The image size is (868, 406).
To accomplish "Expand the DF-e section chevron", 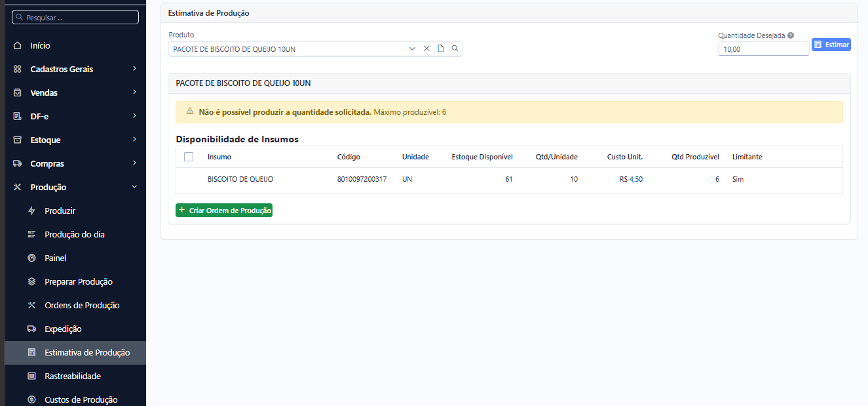I will coord(134,115).
